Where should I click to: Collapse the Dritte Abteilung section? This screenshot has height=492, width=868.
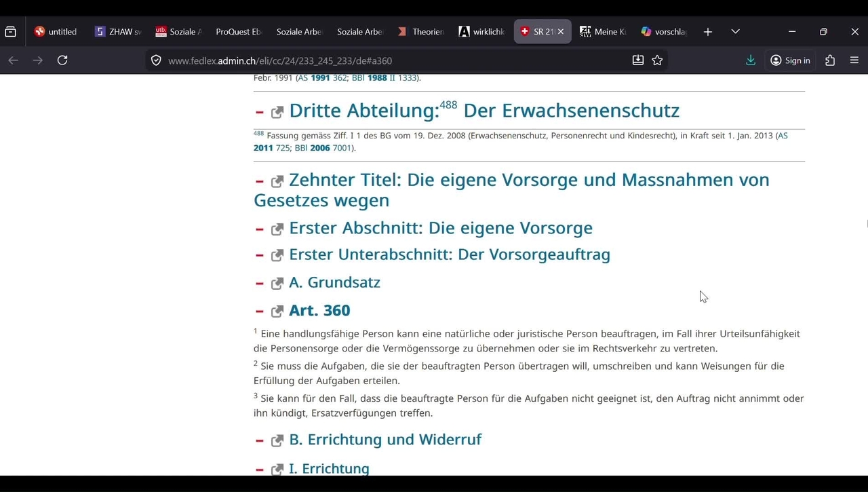(x=259, y=112)
